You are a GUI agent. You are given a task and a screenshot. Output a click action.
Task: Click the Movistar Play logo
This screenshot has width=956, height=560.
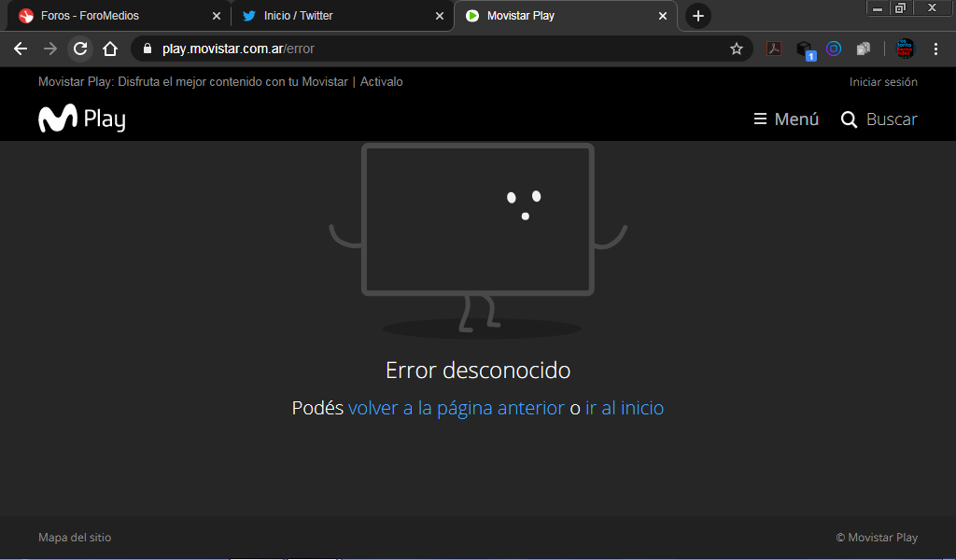(x=82, y=119)
